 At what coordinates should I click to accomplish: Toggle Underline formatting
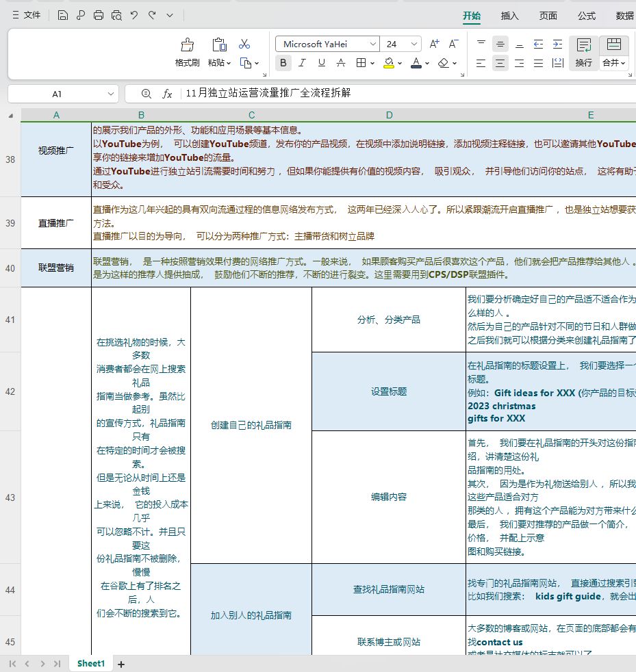click(321, 63)
